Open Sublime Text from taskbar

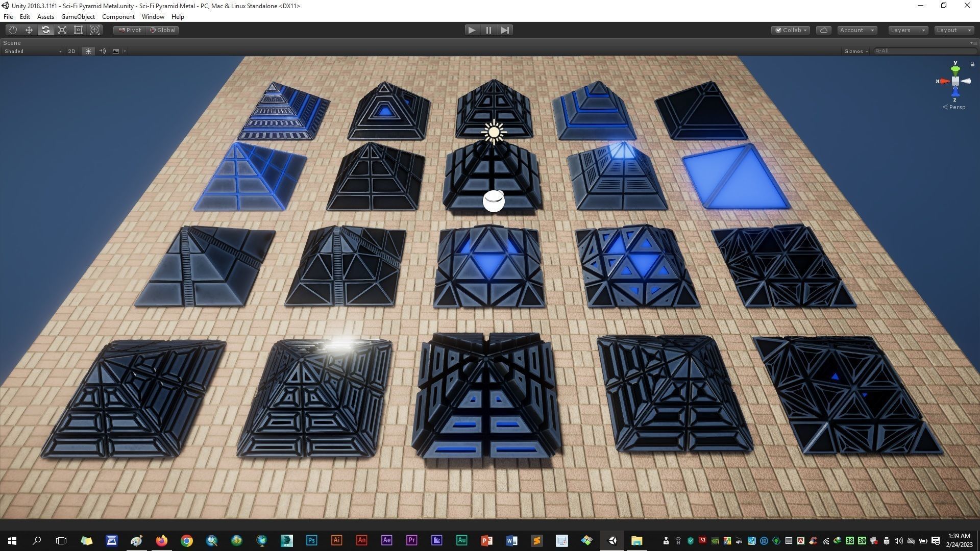pos(536,540)
